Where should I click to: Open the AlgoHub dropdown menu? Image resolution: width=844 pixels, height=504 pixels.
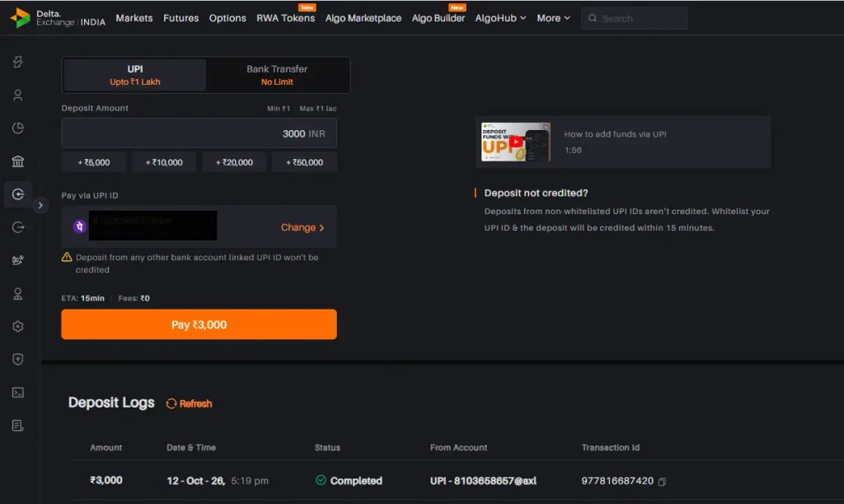point(500,18)
